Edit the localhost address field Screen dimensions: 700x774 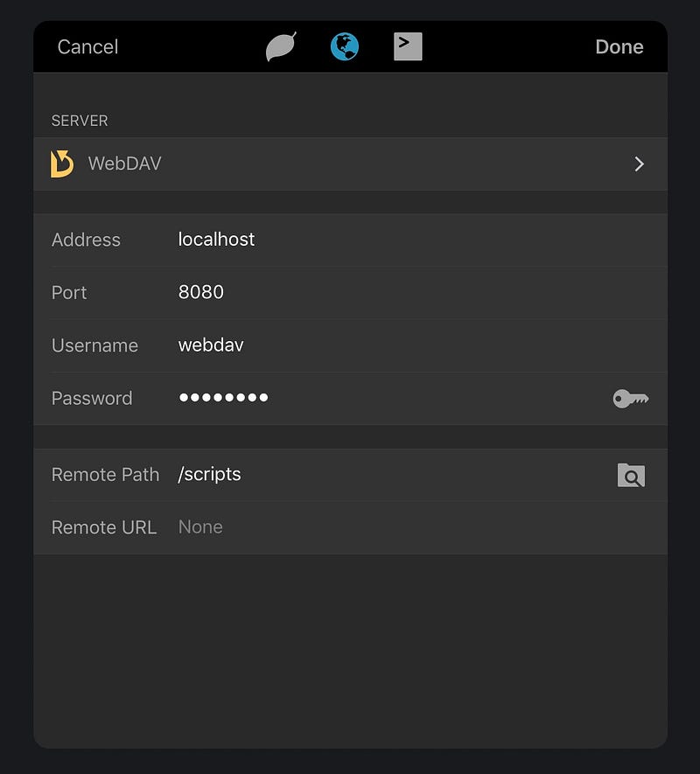click(217, 240)
